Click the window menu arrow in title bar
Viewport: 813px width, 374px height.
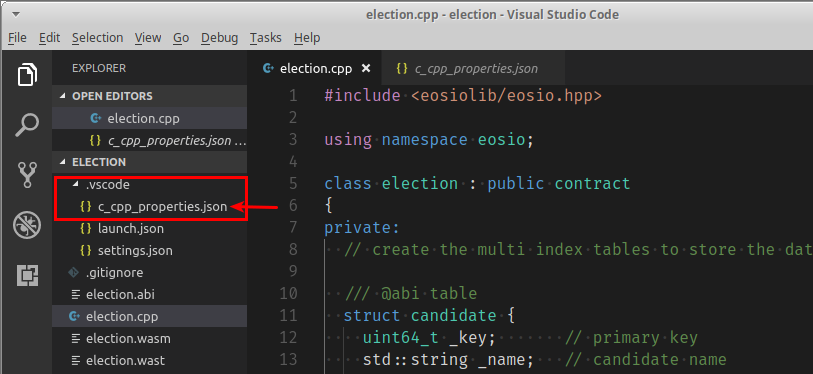(16, 15)
